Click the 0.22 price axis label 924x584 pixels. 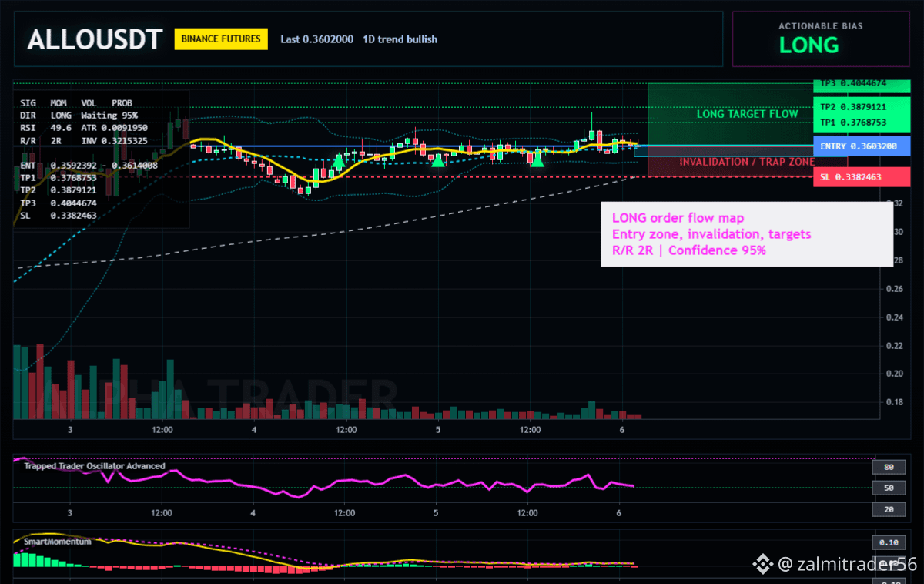point(894,346)
